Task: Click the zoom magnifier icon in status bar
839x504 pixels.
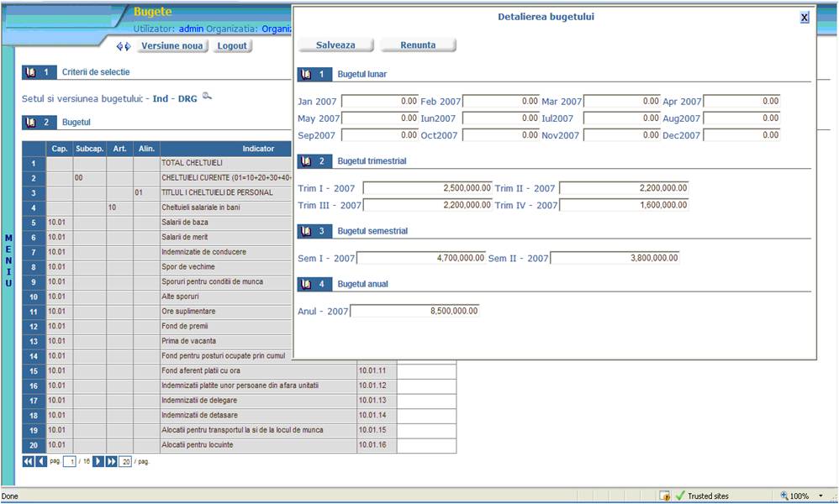Action: point(784,496)
